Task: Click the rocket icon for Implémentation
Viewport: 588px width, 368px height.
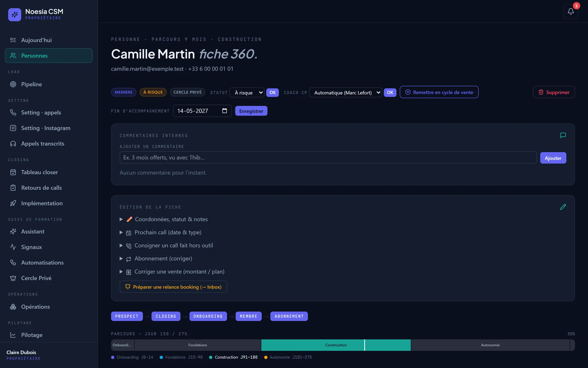Action: click(13, 203)
